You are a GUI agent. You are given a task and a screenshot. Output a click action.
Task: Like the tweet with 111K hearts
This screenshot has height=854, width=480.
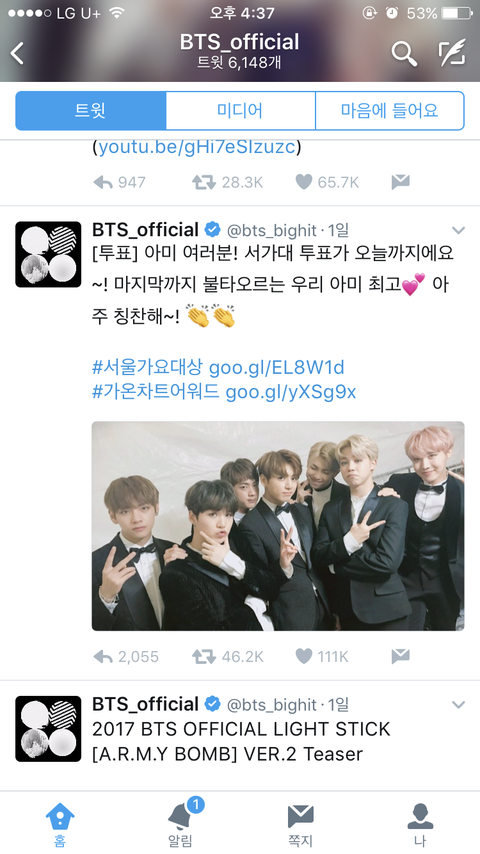303,657
